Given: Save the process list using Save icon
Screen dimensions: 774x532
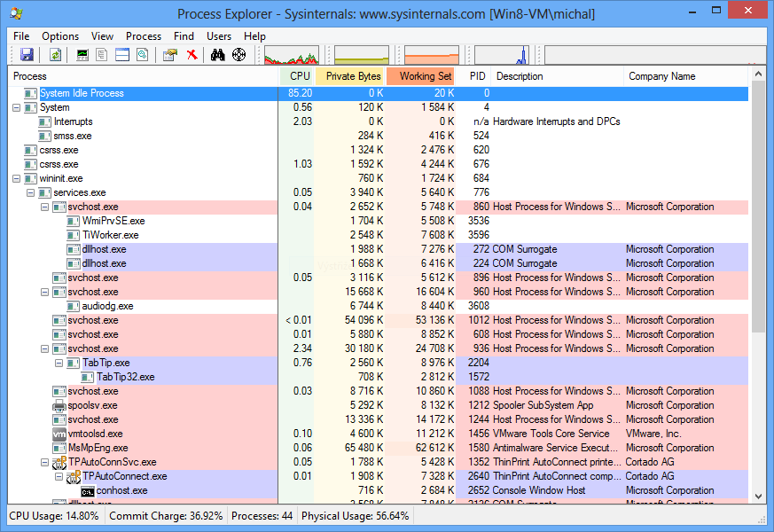Looking at the screenshot, I should [27, 54].
